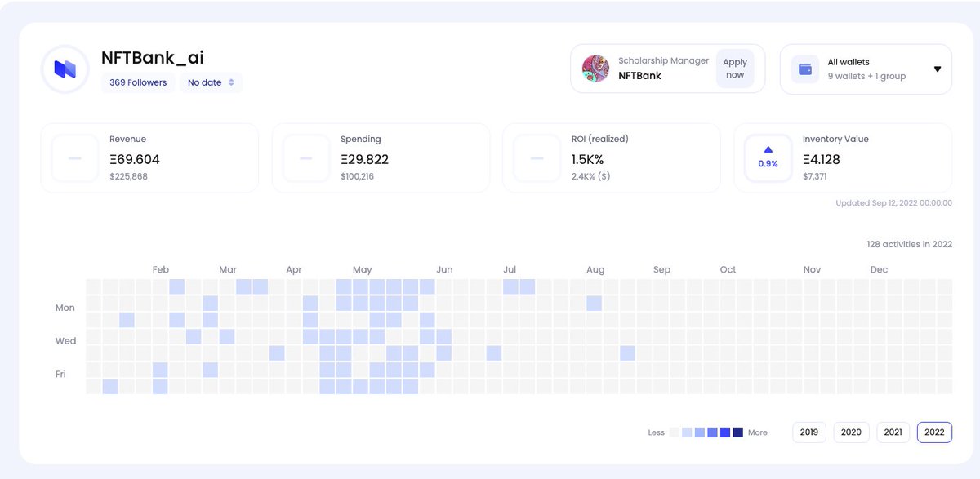Click the Feb month label on heatmap

(161, 269)
